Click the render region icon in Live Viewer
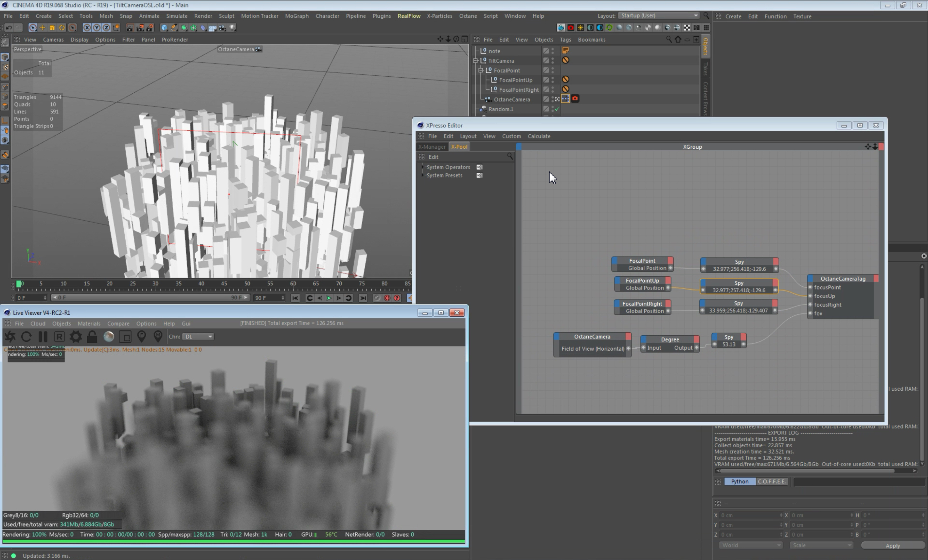This screenshot has width=928, height=560. [125, 337]
